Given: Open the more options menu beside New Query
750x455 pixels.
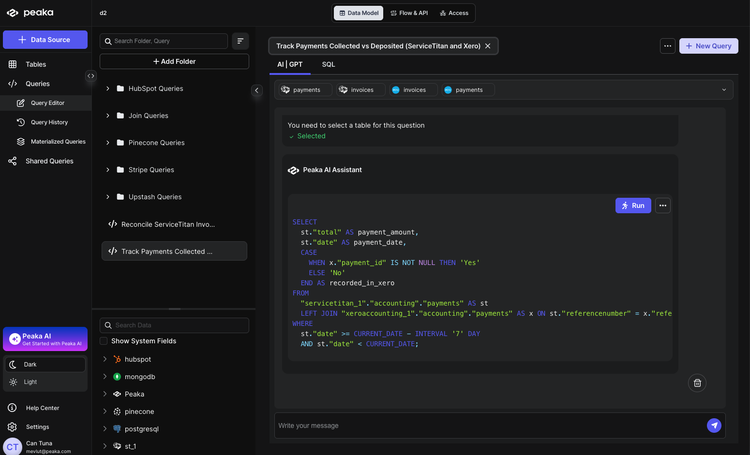Looking at the screenshot, I should pyautogui.click(x=667, y=46).
